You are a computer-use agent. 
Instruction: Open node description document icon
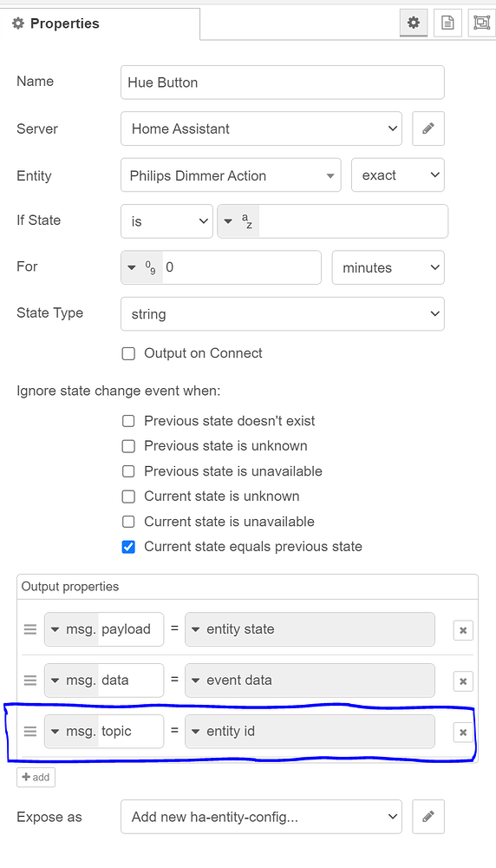(x=447, y=23)
